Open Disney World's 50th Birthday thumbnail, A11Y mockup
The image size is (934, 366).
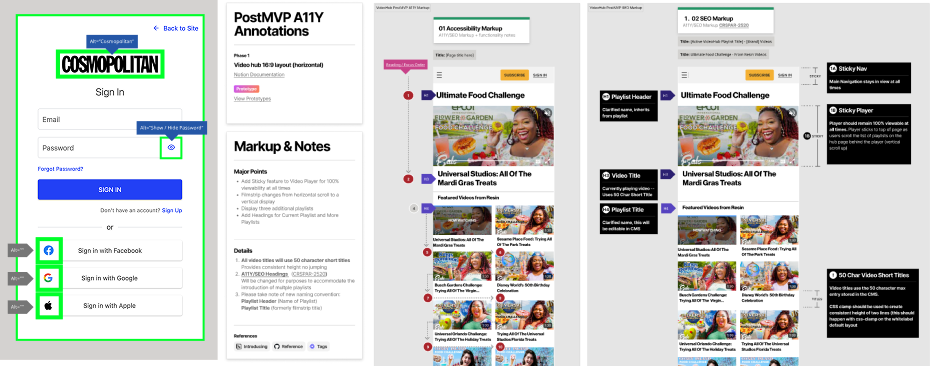525,266
